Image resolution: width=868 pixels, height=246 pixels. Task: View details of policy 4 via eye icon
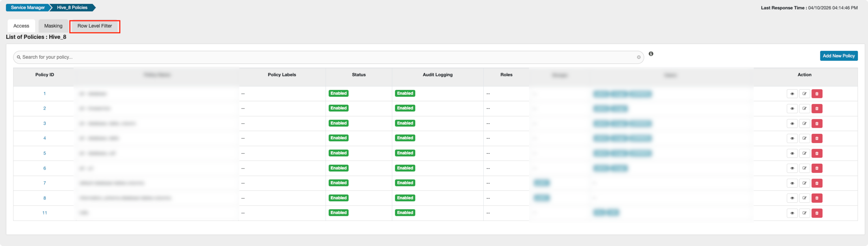point(792,138)
